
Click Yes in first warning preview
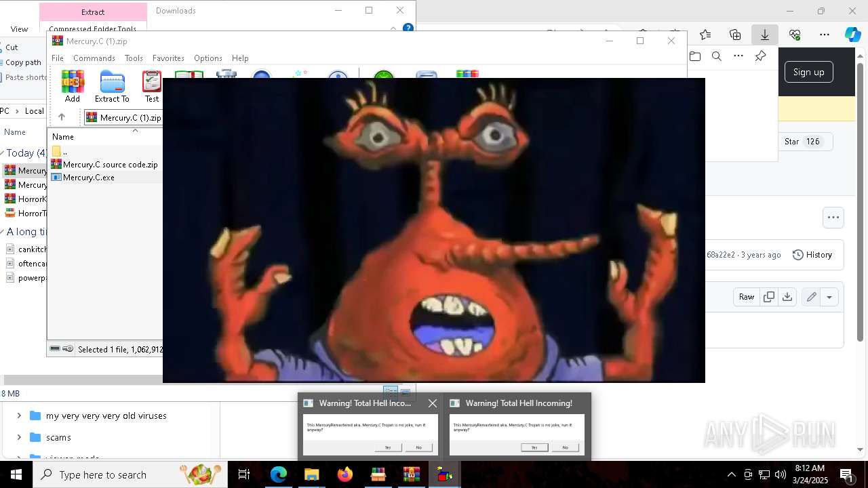[x=388, y=447]
